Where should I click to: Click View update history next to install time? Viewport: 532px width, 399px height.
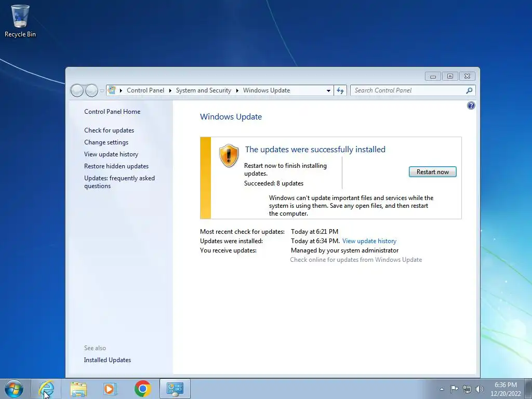369,241
